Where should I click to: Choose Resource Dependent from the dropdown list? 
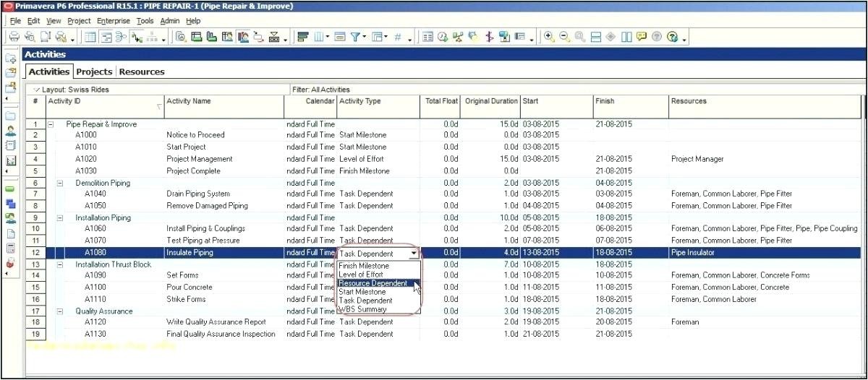(373, 283)
